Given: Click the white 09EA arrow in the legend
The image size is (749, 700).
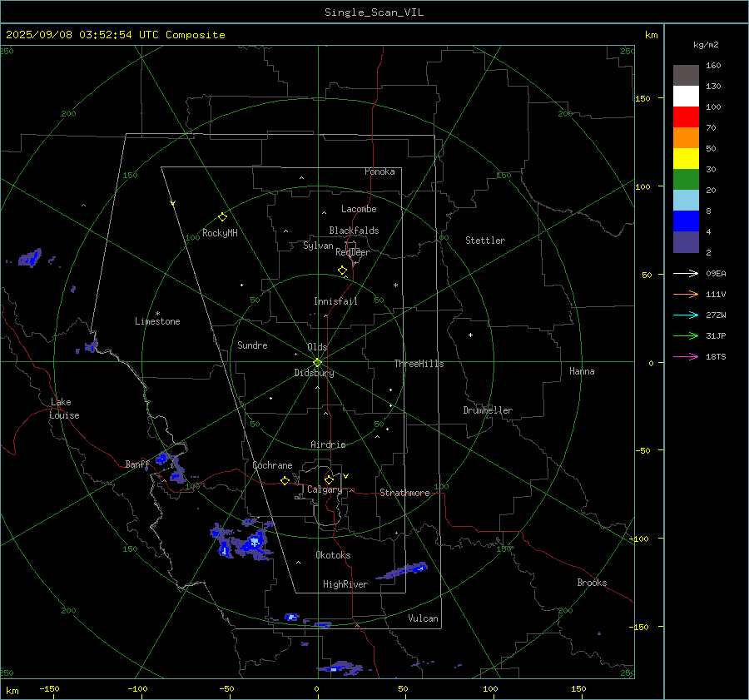Looking at the screenshot, I should coord(686,273).
